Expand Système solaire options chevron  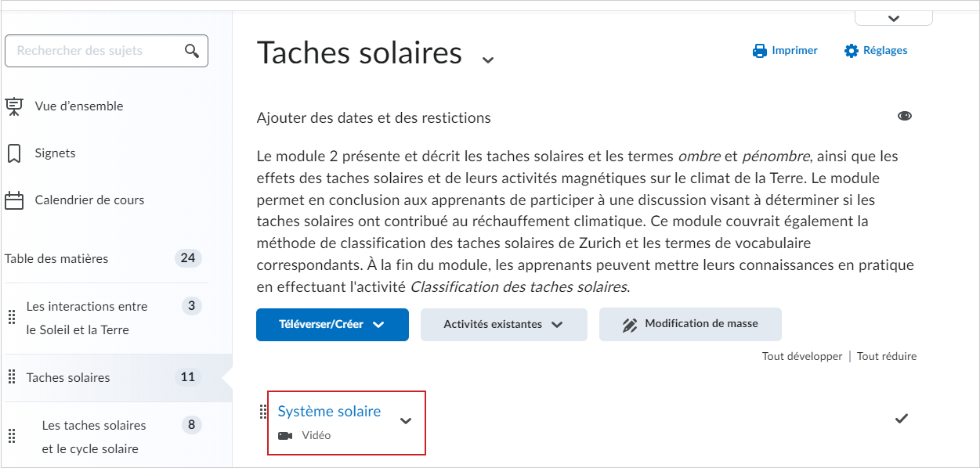(x=406, y=421)
